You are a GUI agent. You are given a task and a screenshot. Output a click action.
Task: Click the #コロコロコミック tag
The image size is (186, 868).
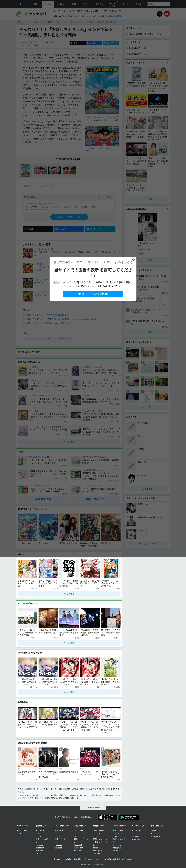tap(46, 338)
